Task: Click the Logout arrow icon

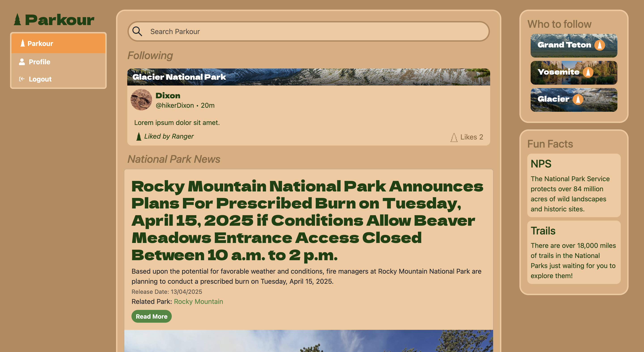Action: coord(22,79)
